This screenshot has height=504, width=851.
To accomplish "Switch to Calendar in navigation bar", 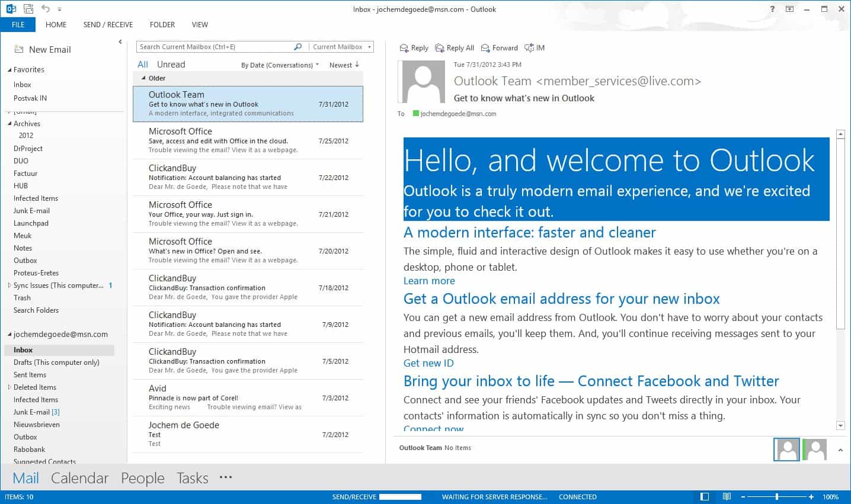I will [x=79, y=478].
